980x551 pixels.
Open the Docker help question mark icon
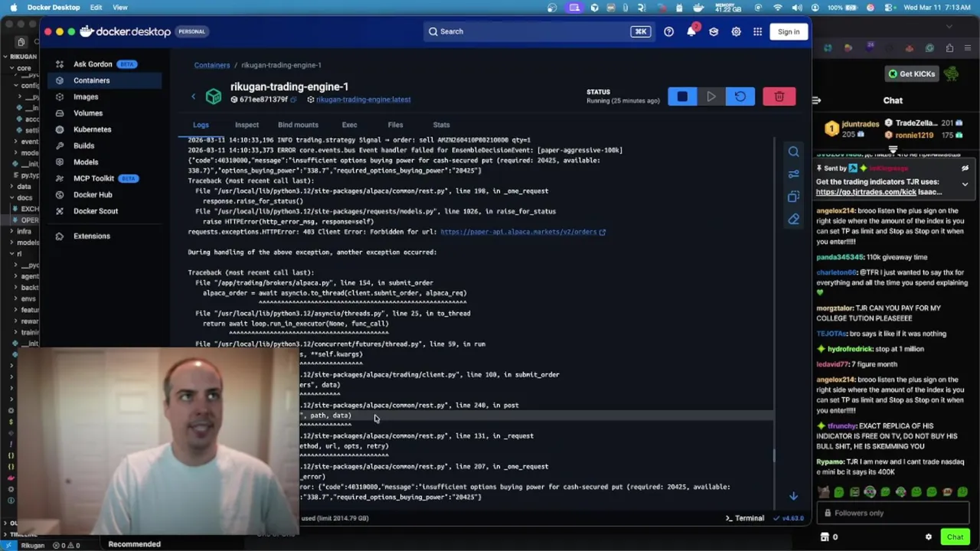pyautogui.click(x=668, y=31)
